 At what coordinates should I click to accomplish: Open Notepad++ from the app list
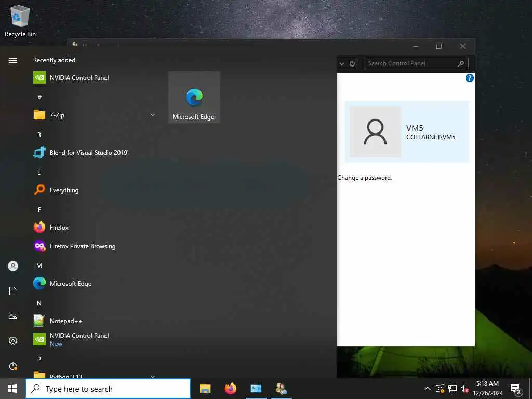point(95,321)
